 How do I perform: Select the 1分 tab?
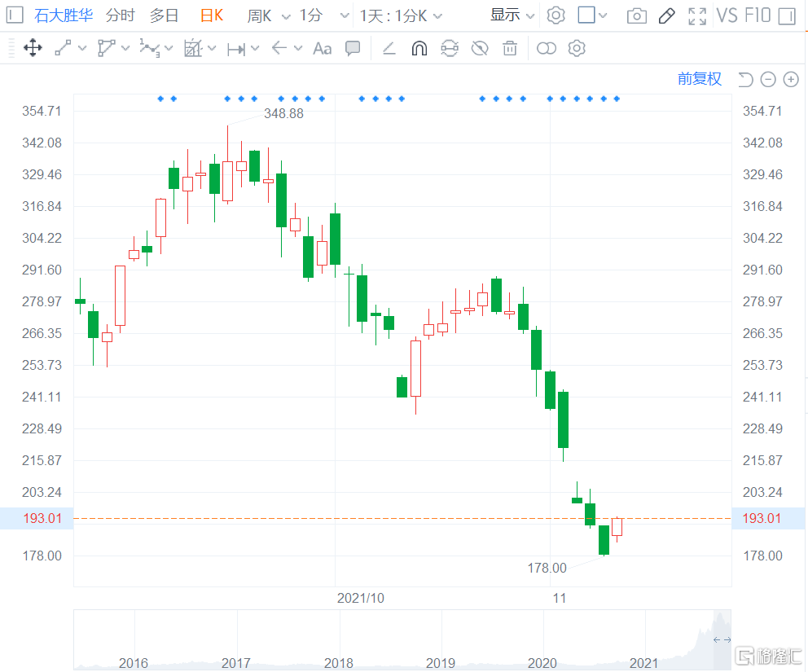(x=311, y=15)
